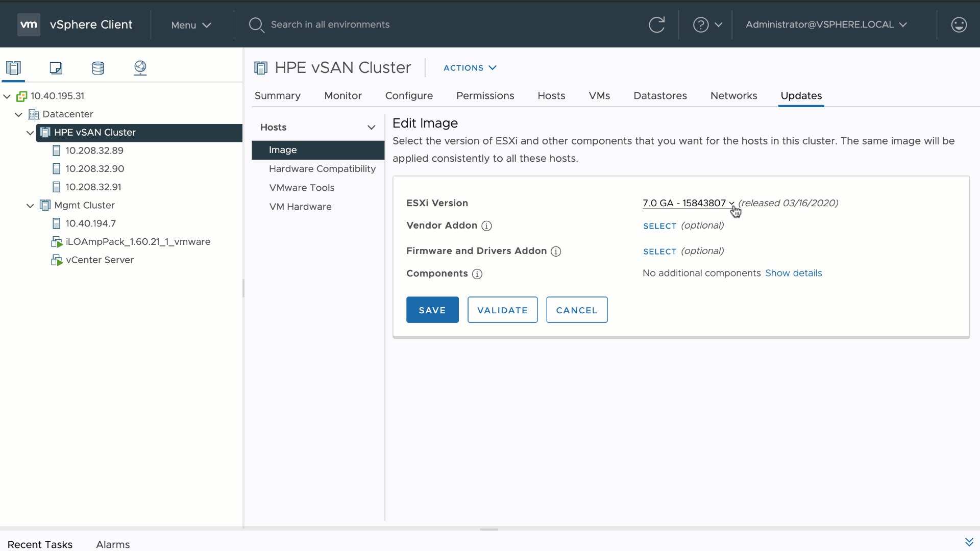Click Firmware and Drivers Addon info icon
Screen dimensions: 980x551
(x=556, y=252)
